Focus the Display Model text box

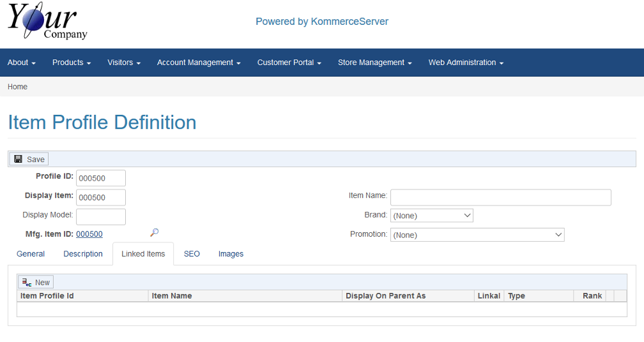[101, 217]
